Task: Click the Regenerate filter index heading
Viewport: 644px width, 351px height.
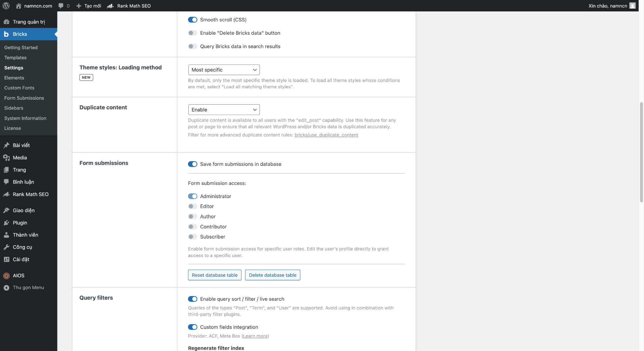Action: click(x=216, y=348)
